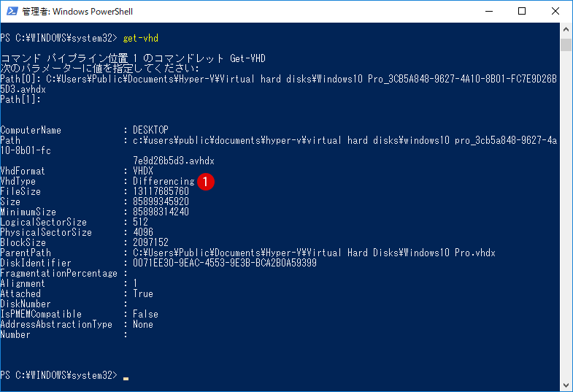
Task: Click the blinking cursor at bottom prompt
Action: coord(126,378)
